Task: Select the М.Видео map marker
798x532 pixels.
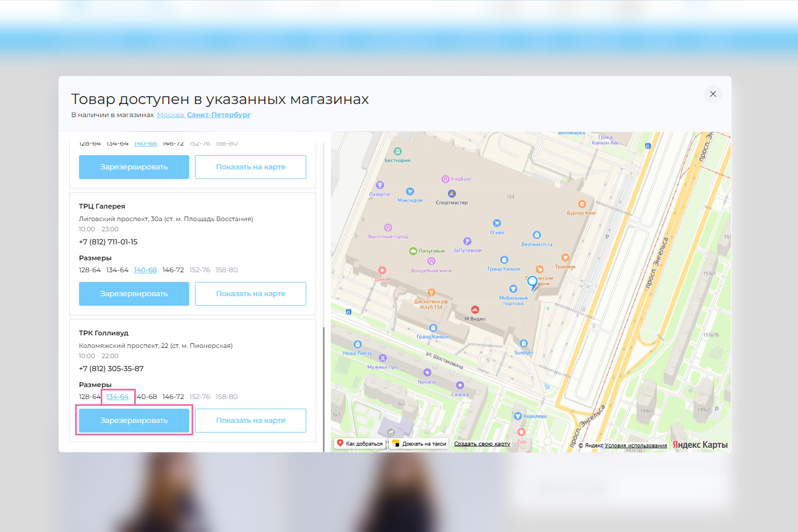Action: (475, 310)
